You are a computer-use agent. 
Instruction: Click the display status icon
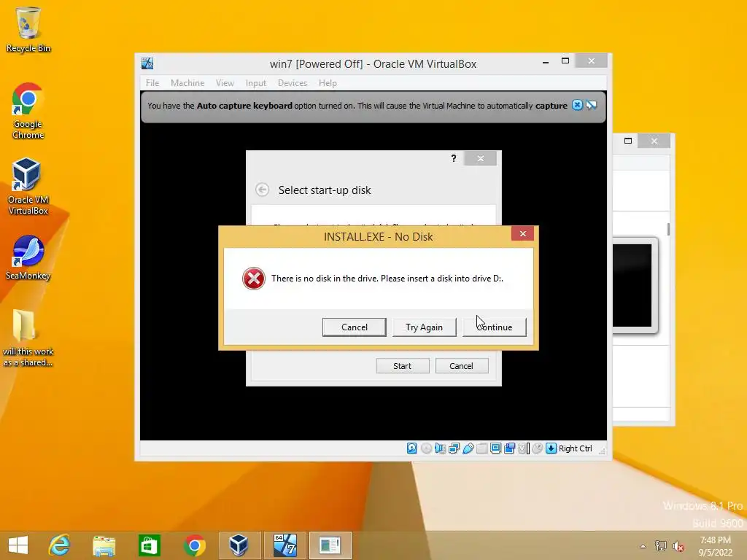pos(495,448)
